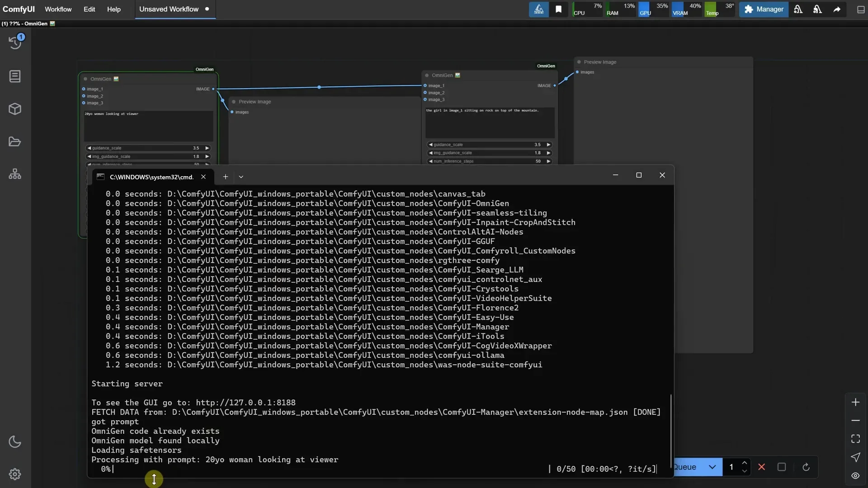868x488 pixels.
Task: Click the bookmark icon in the top bar
Action: click(558, 9)
